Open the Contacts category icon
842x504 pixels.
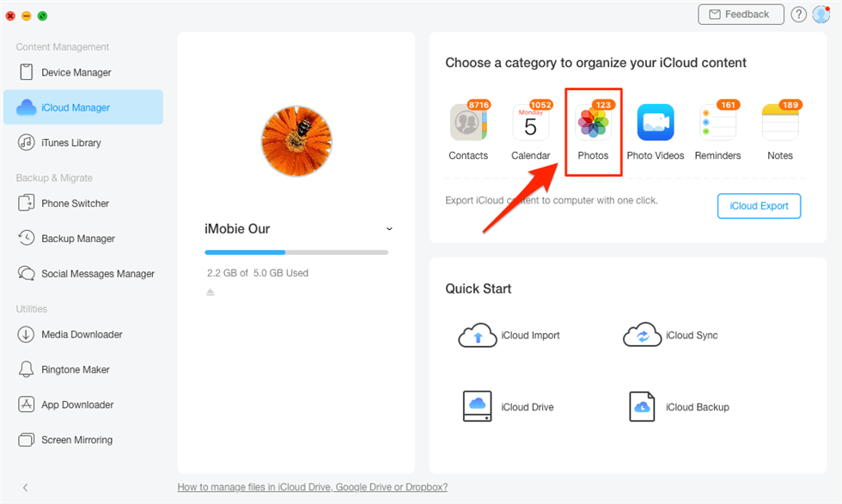(468, 124)
